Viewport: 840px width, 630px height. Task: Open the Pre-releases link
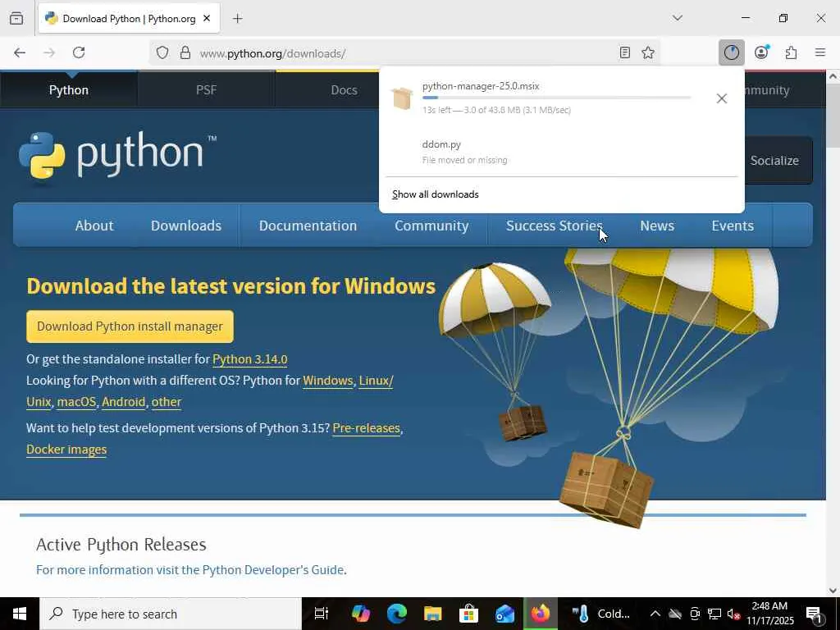pos(367,428)
